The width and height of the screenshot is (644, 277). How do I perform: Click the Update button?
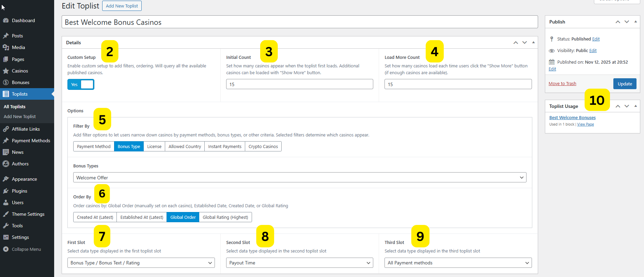tap(625, 84)
